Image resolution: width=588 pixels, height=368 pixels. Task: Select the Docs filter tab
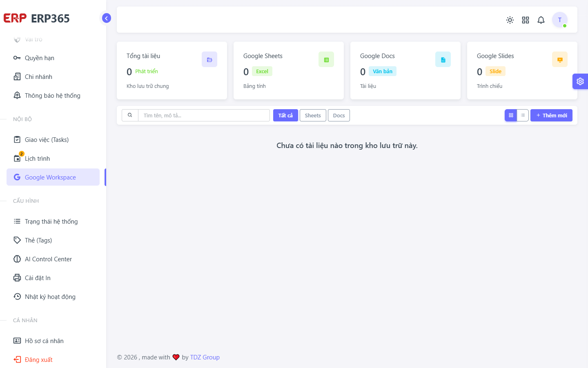tap(339, 115)
